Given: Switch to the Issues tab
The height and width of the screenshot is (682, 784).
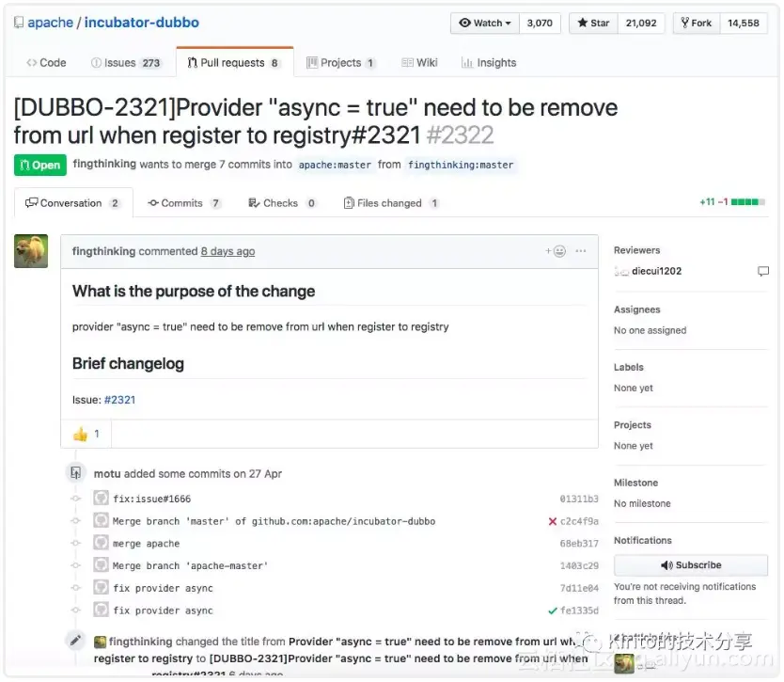Looking at the screenshot, I should [x=126, y=62].
